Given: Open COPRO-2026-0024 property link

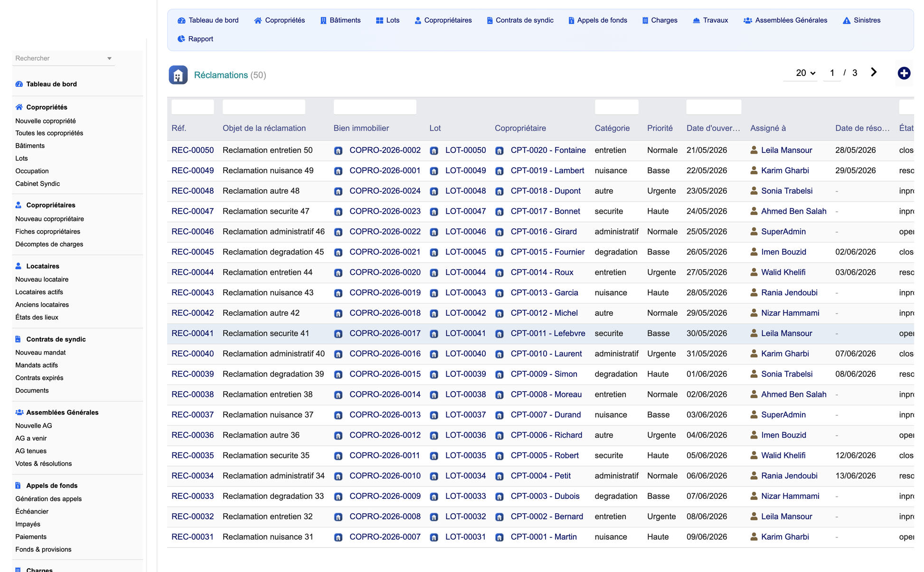Looking at the screenshot, I should click(x=385, y=191).
